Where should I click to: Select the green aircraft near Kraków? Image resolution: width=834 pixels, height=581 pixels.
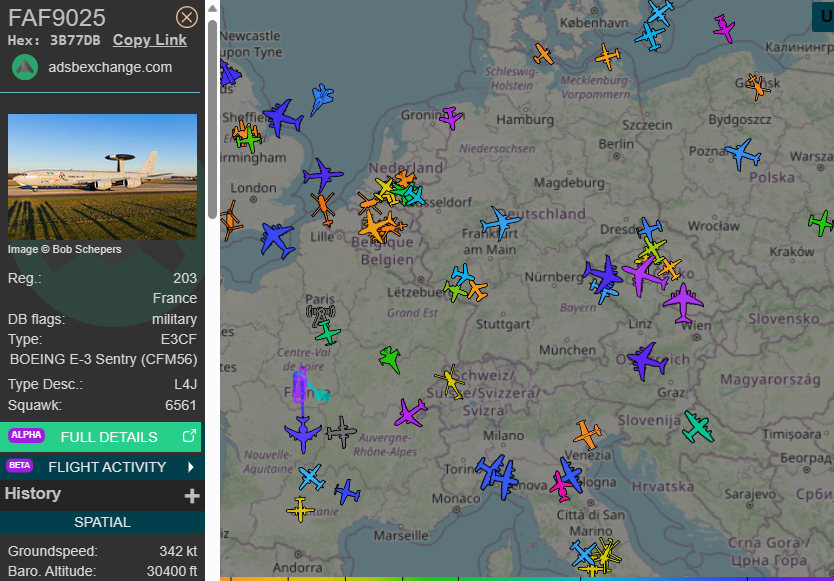[821, 223]
